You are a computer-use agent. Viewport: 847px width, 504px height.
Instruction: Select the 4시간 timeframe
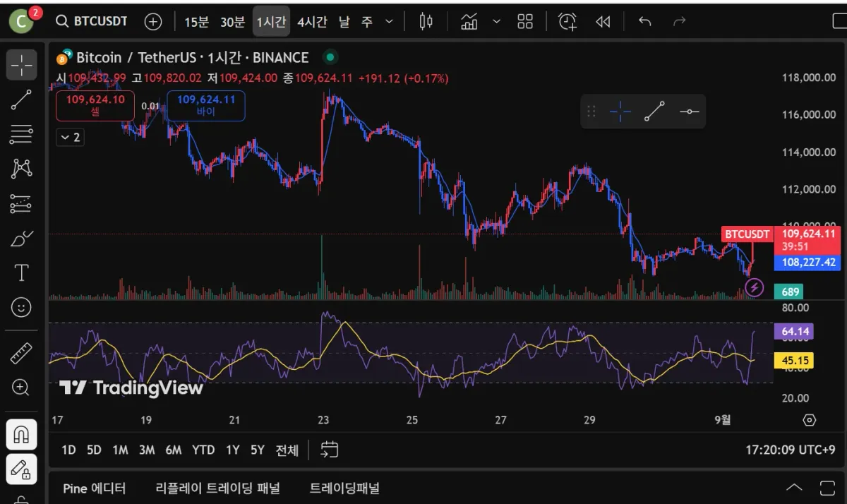tap(312, 22)
